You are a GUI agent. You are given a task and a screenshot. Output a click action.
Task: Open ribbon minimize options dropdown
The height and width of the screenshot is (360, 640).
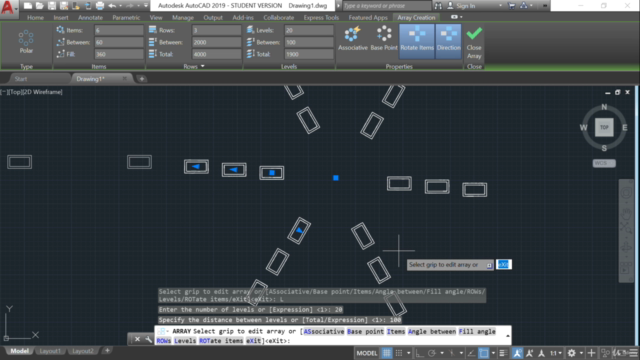pos(461,17)
